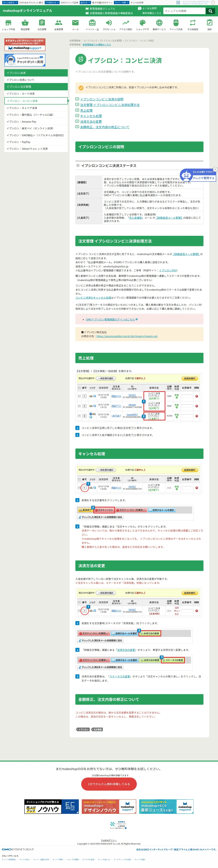The height and width of the screenshot is (868, 218).
Task: Open the GMO apps grid icon
Action: pyautogui.click(x=178, y=2)
